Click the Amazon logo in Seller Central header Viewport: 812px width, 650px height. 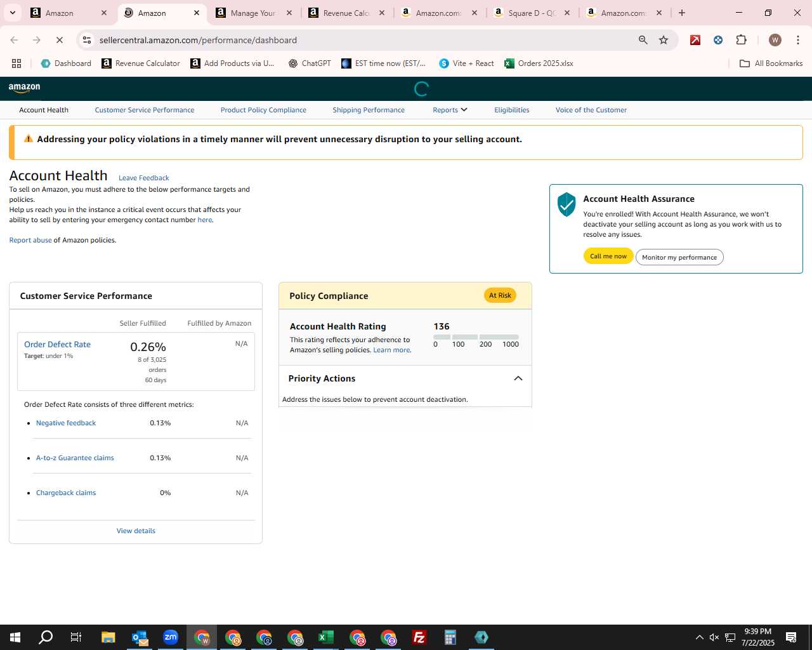tap(25, 88)
